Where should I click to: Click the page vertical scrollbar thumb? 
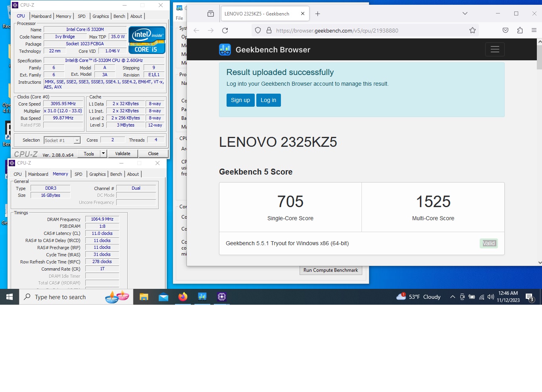click(539, 57)
